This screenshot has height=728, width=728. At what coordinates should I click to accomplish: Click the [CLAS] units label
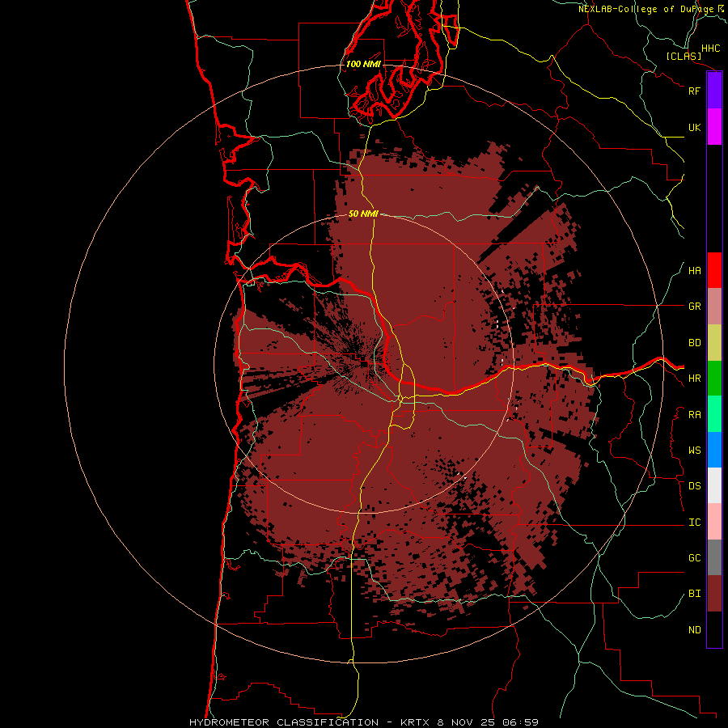[x=684, y=56]
